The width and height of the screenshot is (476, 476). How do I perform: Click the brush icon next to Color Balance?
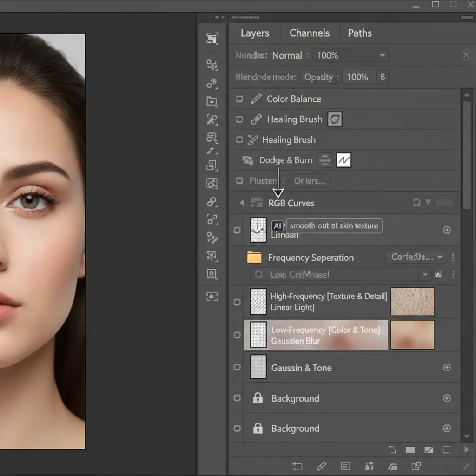click(256, 99)
